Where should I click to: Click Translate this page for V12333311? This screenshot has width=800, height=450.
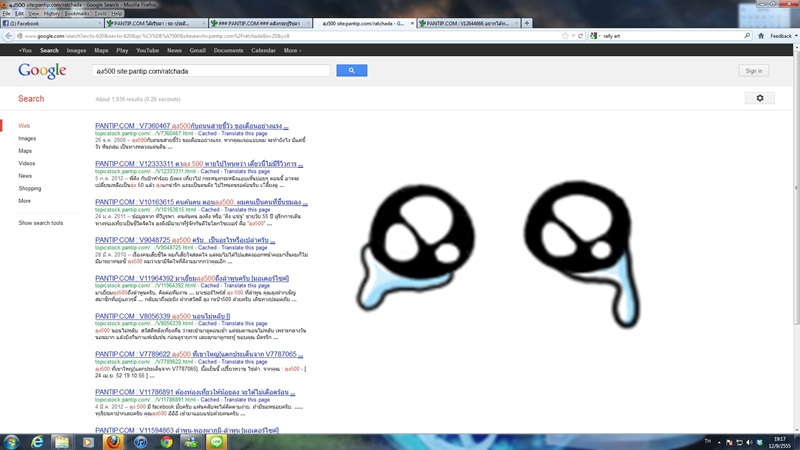click(247, 171)
